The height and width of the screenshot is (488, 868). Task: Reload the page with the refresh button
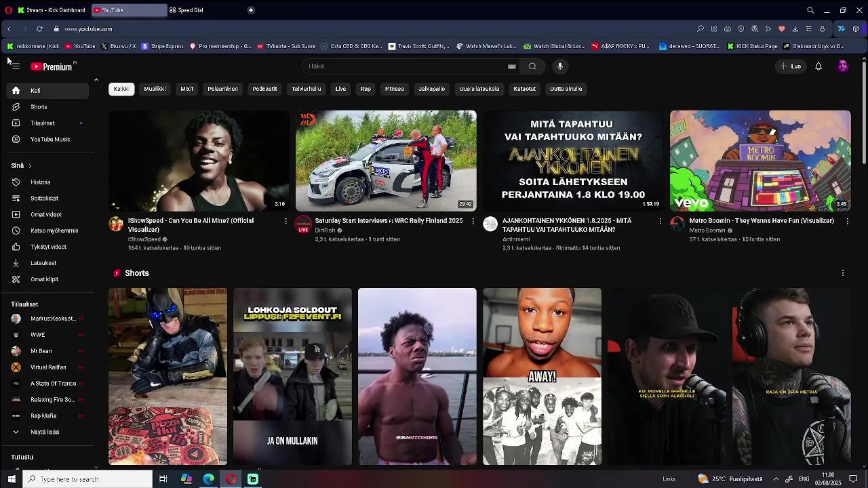pyautogui.click(x=39, y=29)
